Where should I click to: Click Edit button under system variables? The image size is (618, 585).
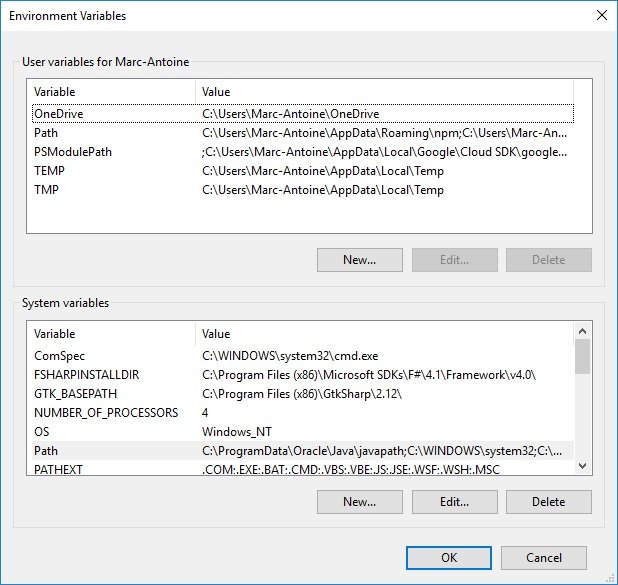[454, 502]
